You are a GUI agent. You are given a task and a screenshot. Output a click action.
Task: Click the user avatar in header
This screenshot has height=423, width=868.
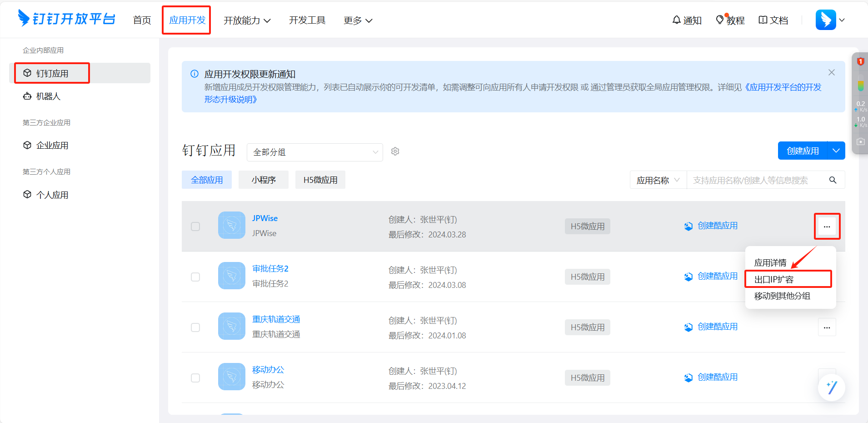coord(826,20)
